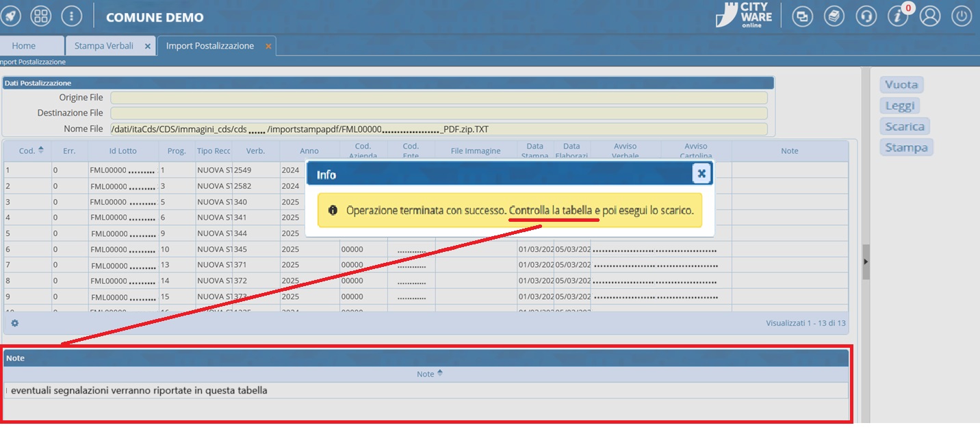Switch to the Home tab
980x434 pixels.
[24, 46]
